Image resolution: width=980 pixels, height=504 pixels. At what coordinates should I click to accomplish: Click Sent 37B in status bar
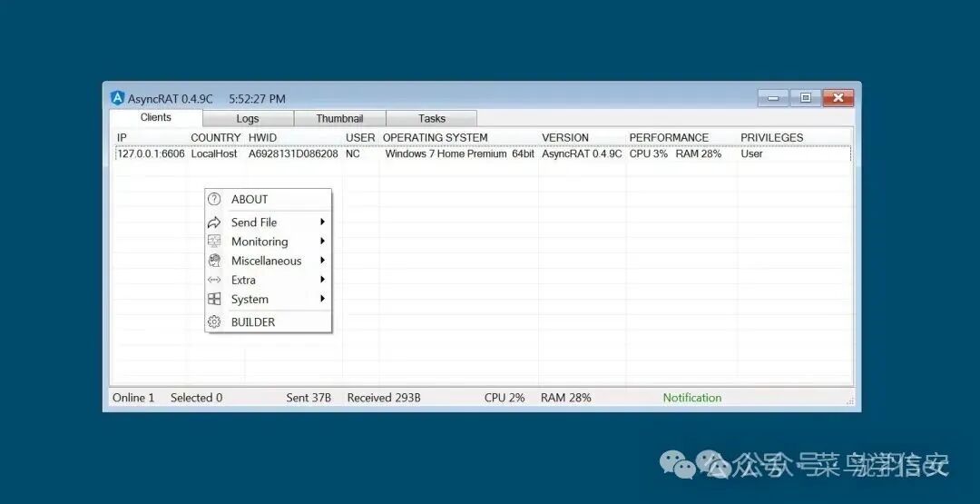click(x=309, y=398)
